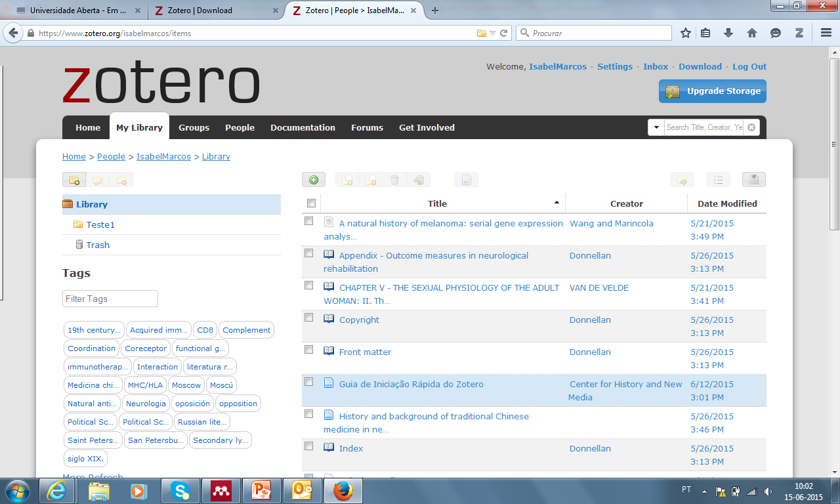Filter by the CD8 tag
This screenshot has width=840, height=504.
205,330
